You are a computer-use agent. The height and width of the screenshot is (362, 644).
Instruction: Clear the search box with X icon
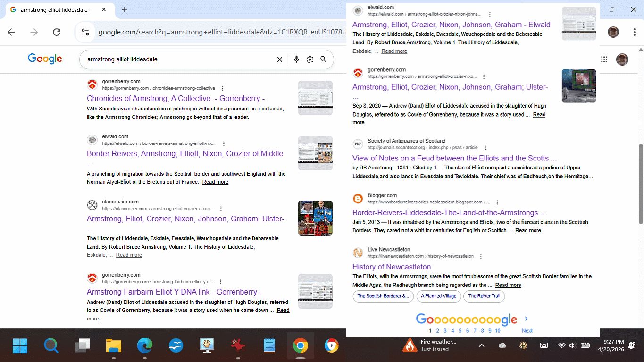point(280,59)
